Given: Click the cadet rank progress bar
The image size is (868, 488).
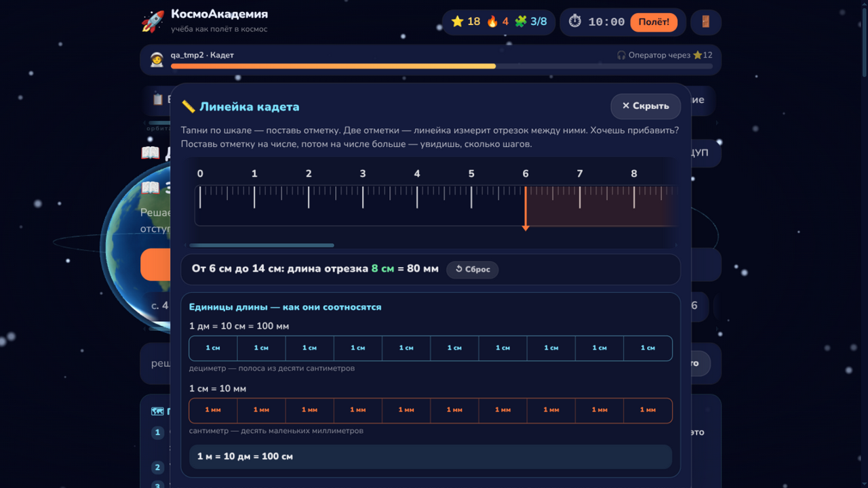Looking at the screenshot, I should coord(441,66).
